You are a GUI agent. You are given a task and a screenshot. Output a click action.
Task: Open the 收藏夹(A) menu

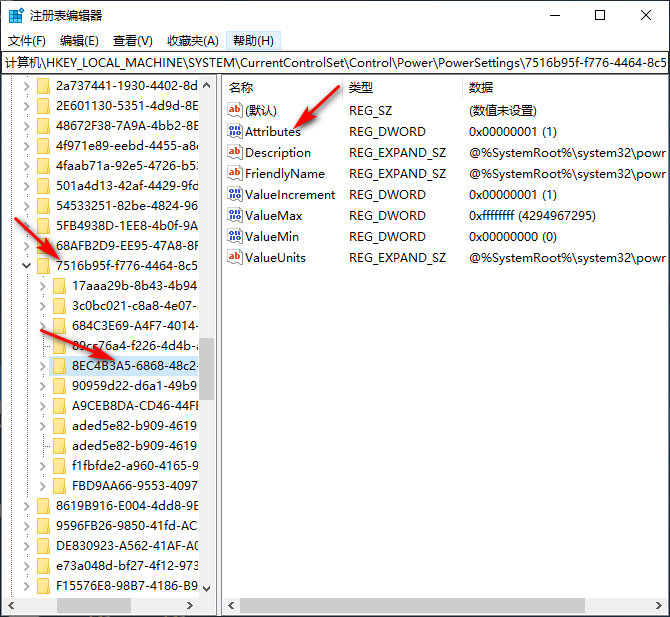192,41
